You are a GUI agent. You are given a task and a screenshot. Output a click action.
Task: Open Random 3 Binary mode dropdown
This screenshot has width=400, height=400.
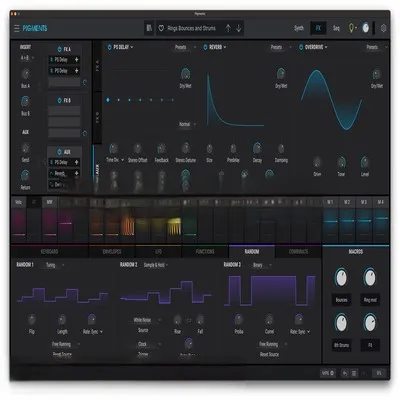pyautogui.click(x=262, y=265)
